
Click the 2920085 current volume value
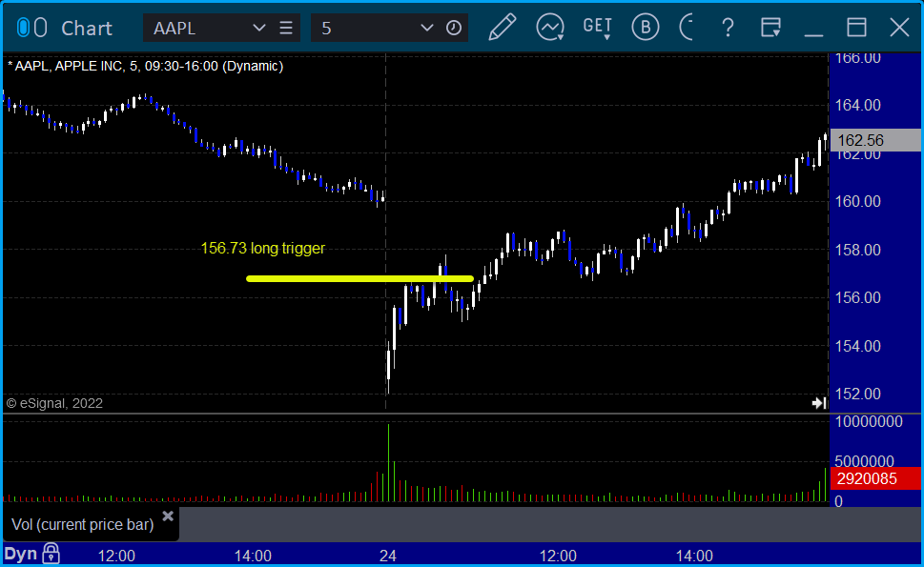[875, 478]
